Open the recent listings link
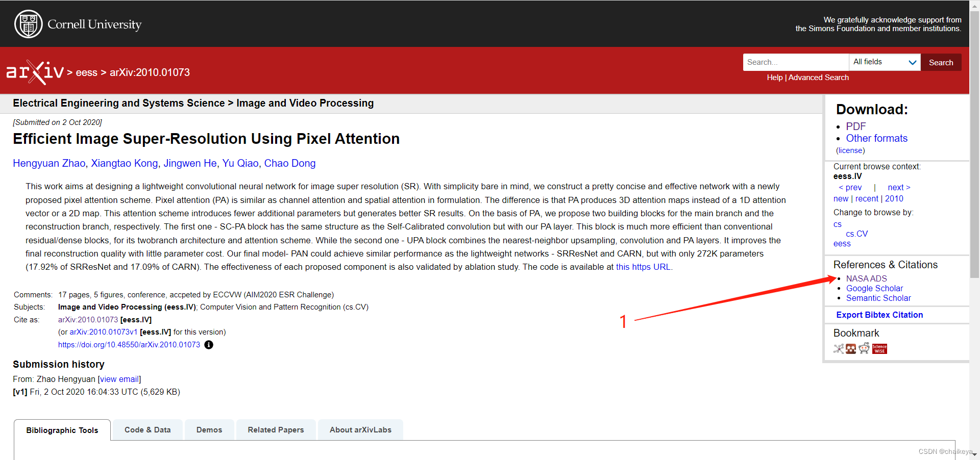Image resolution: width=980 pixels, height=460 pixels. (x=867, y=199)
